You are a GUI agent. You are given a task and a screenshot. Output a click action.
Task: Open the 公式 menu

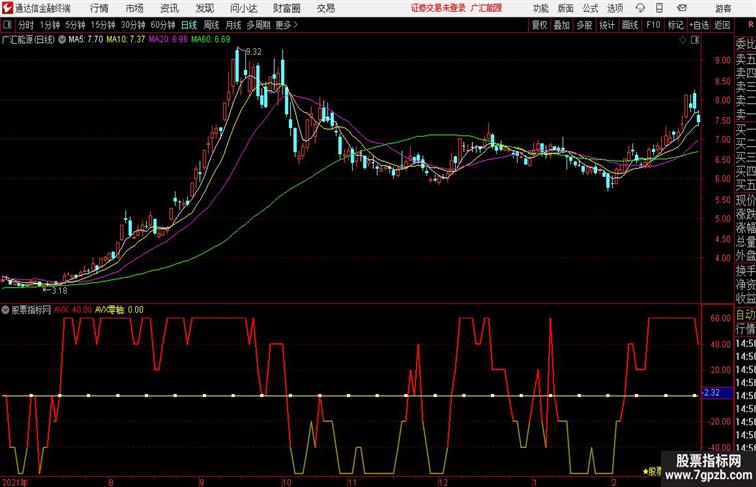coord(590,8)
